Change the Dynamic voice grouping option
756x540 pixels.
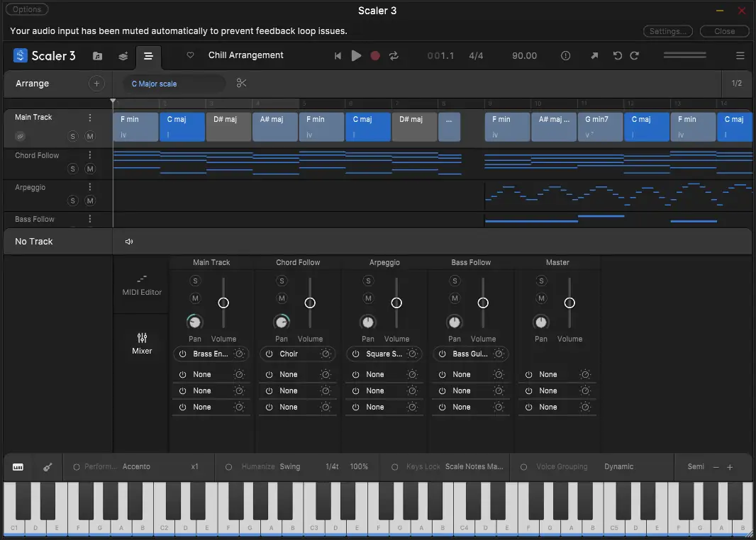click(618, 466)
